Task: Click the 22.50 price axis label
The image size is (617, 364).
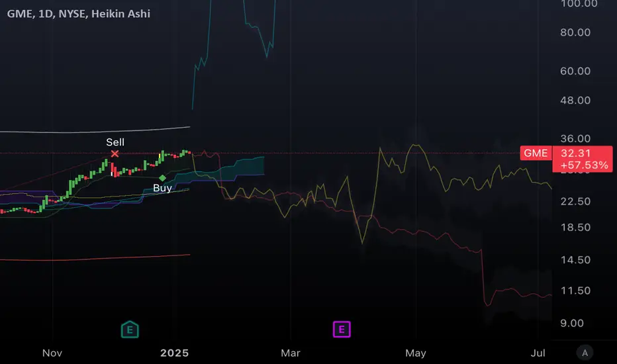Action: point(575,201)
